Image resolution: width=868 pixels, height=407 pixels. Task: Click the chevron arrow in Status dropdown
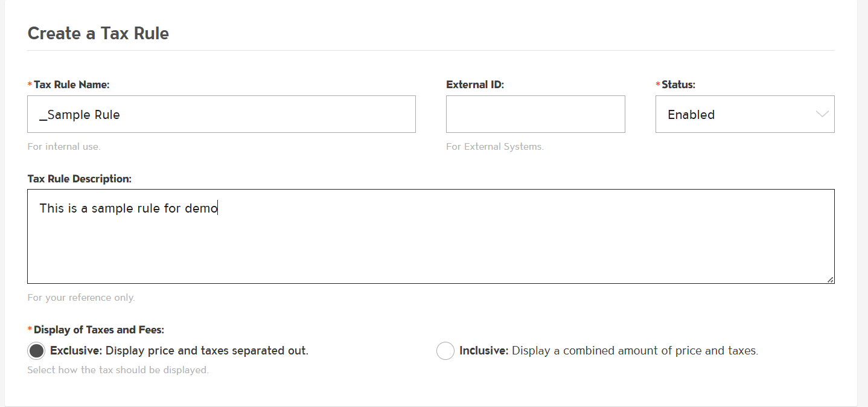click(822, 114)
